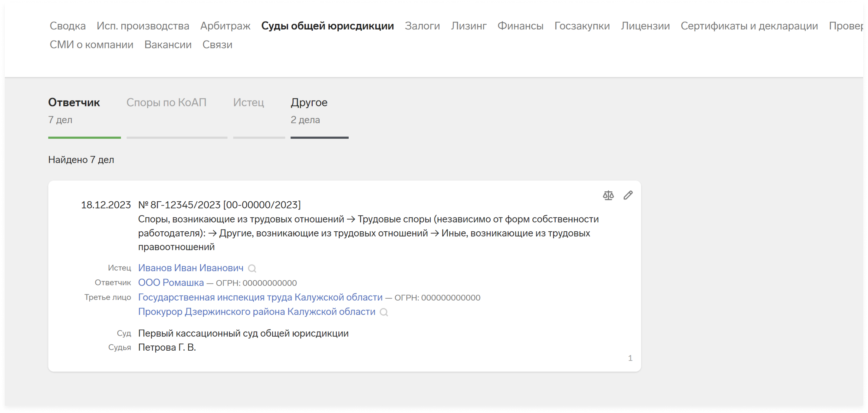Viewport: 868px width, 413px height.
Task: Switch to Арбитраж tab
Action: tap(225, 26)
